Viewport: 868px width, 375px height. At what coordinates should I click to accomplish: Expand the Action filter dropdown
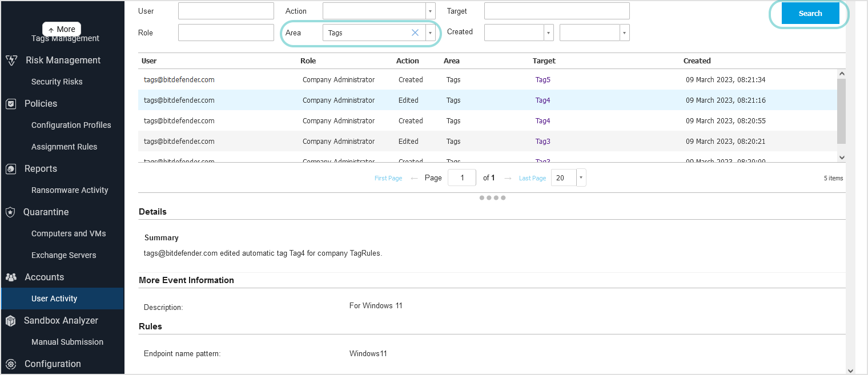[x=430, y=11]
